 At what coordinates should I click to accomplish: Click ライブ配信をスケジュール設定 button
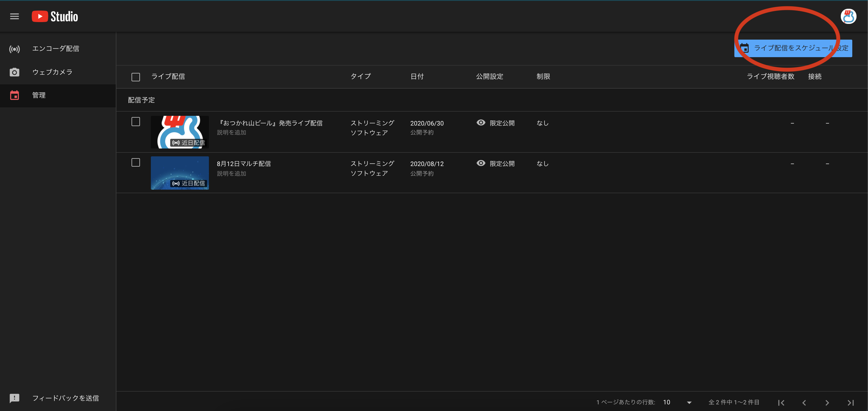point(792,48)
